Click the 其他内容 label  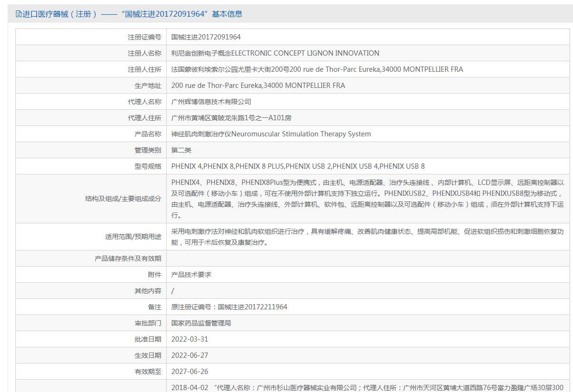(x=148, y=291)
